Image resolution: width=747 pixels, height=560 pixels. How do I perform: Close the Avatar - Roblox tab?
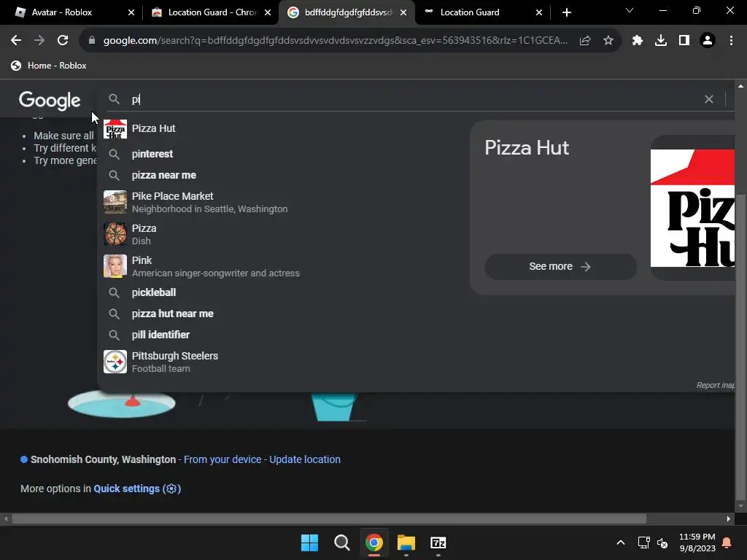click(x=131, y=12)
